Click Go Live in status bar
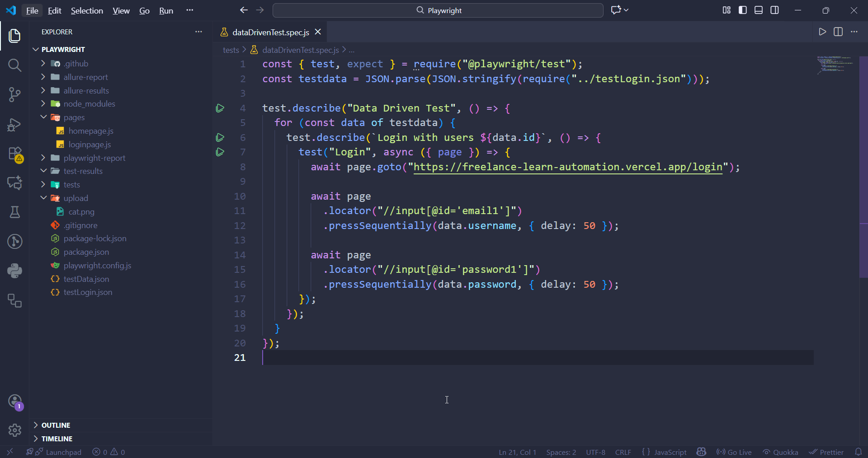 point(734,452)
